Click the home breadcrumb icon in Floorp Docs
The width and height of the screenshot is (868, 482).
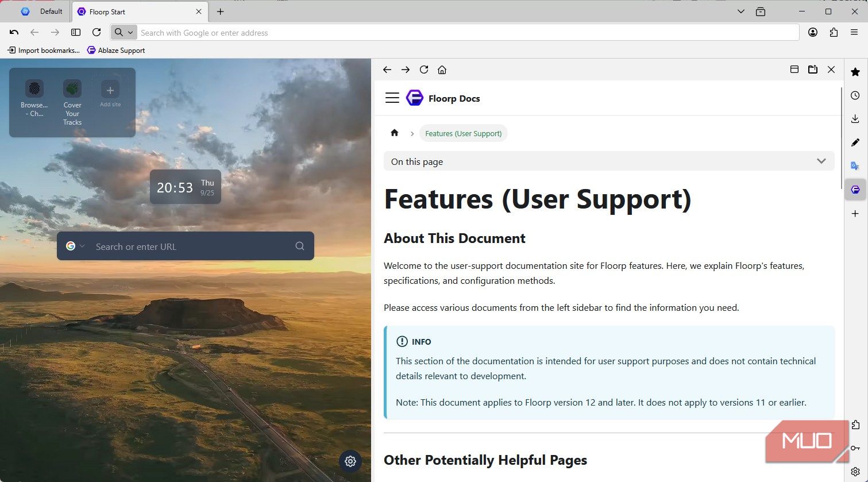[x=395, y=133]
